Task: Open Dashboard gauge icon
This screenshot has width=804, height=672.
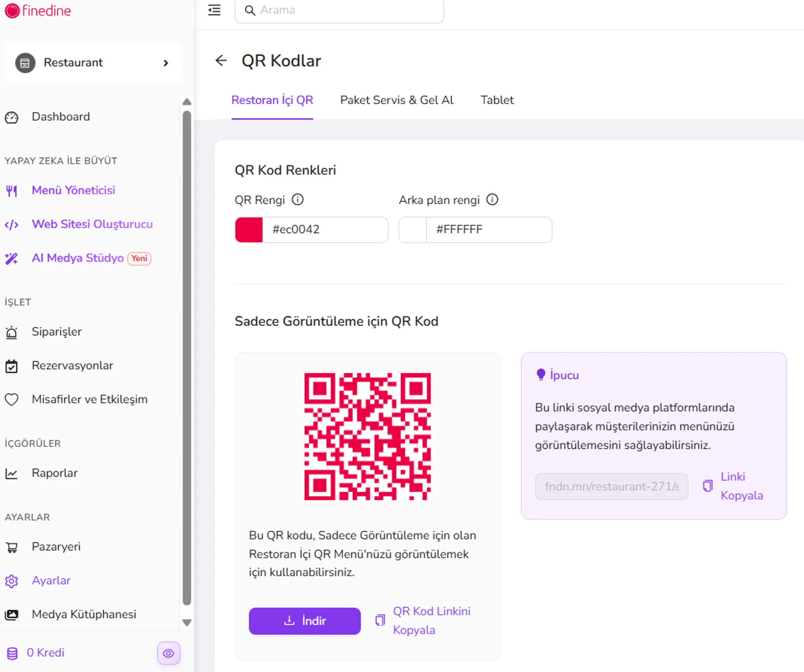Action: coord(12,117)
